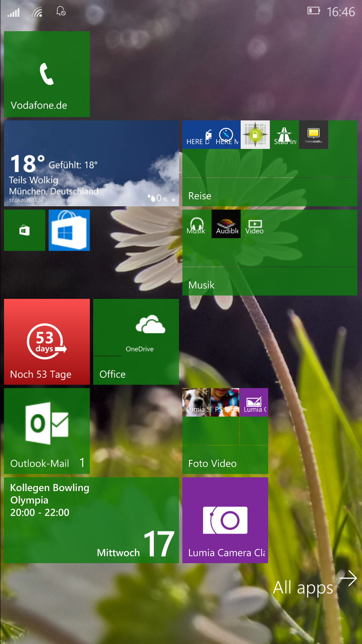
Task: Open the Stau Info traffic app
Action: 284,135
